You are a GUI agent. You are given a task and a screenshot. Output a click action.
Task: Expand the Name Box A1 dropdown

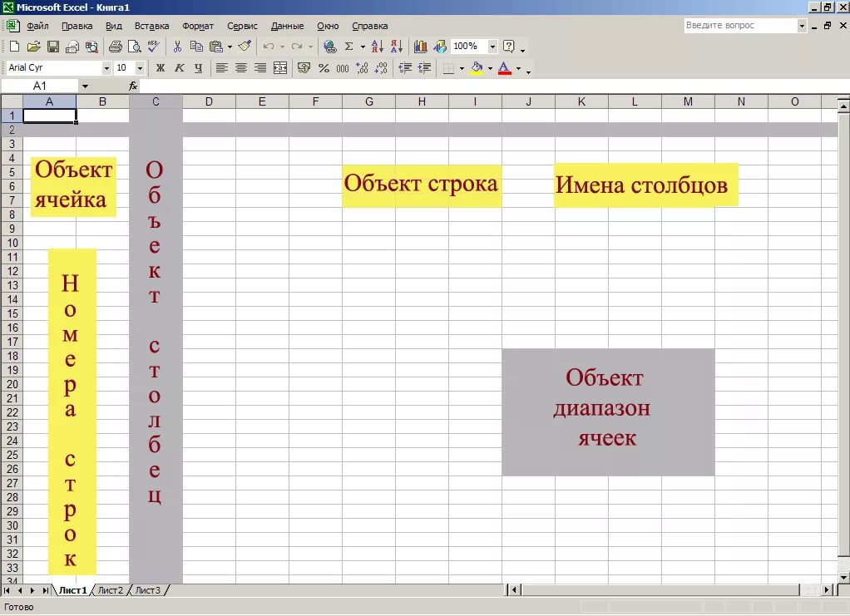coord(85,86)
